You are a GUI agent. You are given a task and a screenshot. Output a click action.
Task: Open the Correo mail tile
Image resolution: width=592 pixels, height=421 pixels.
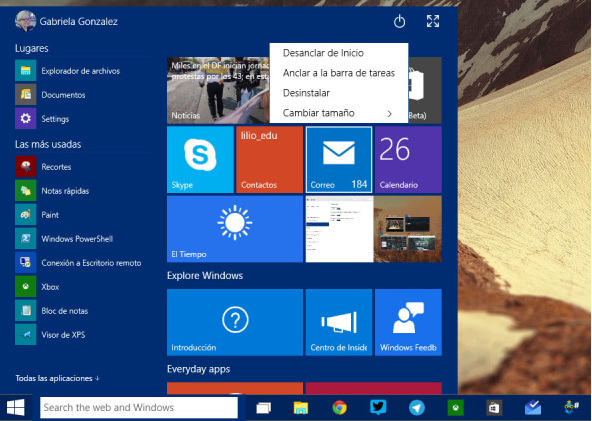pyautogui.click(x=339, y=160)
